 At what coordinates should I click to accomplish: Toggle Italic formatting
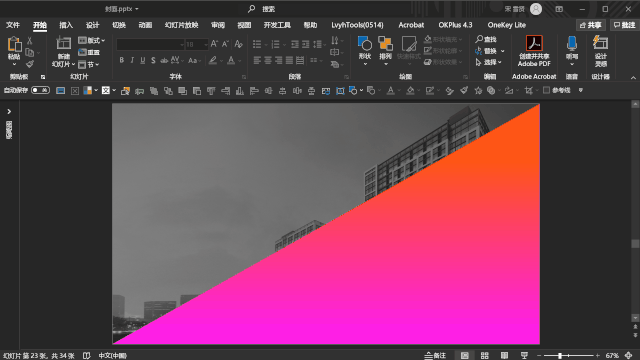(132, 60)
